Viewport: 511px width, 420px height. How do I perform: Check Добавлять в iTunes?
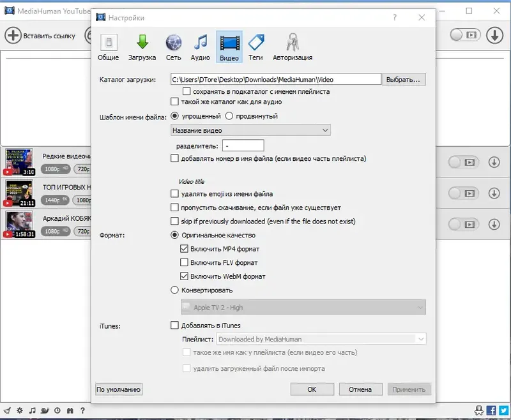point(174,326)
